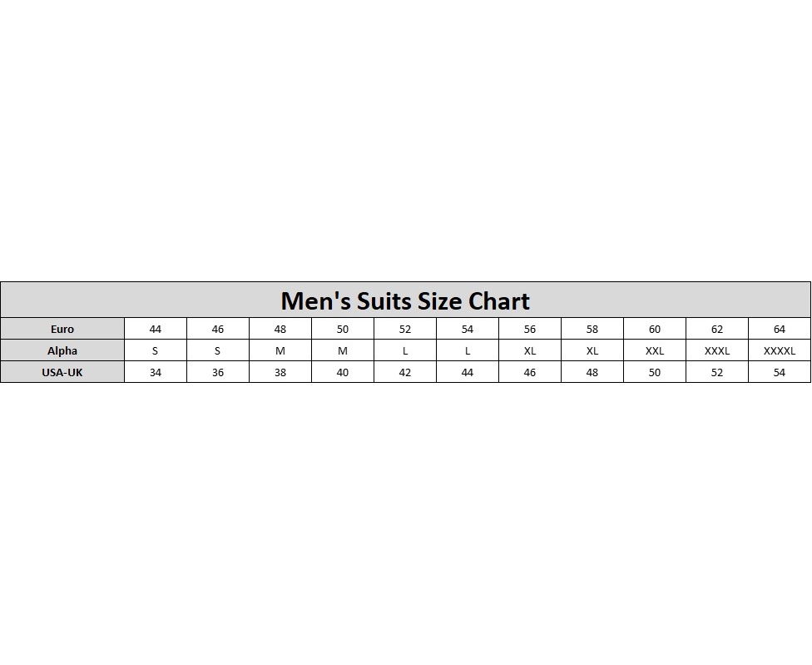This screenshot has height=665, width=812.
Task: Select the XXXL alpha size cell
Action: coord(717,350)
